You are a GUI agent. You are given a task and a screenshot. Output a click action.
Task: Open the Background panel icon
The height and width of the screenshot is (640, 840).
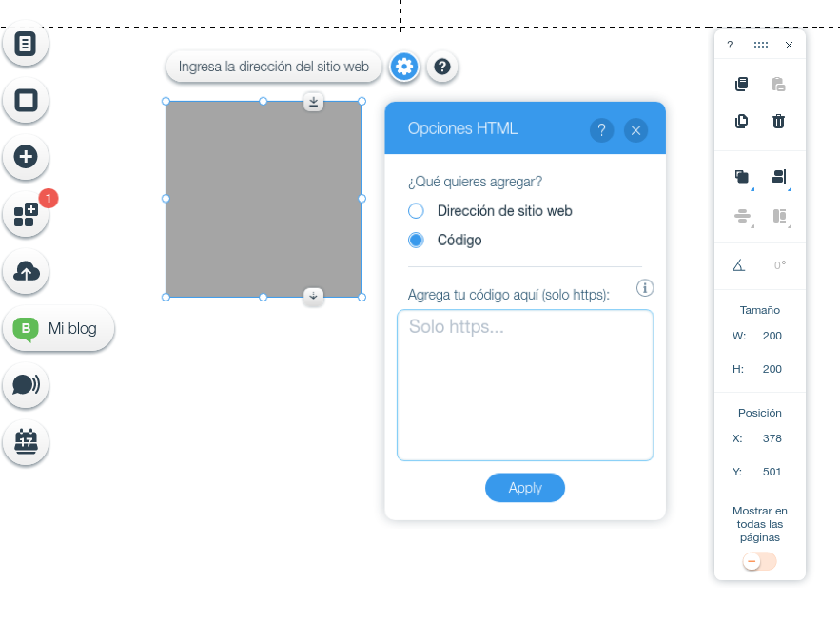pyautogui.click(x=26, y=101)
